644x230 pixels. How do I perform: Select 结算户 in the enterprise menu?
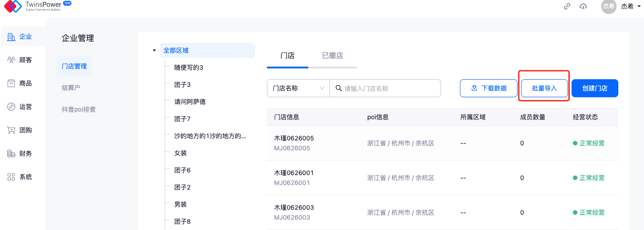pyautogui.click(x=71, y=88)
